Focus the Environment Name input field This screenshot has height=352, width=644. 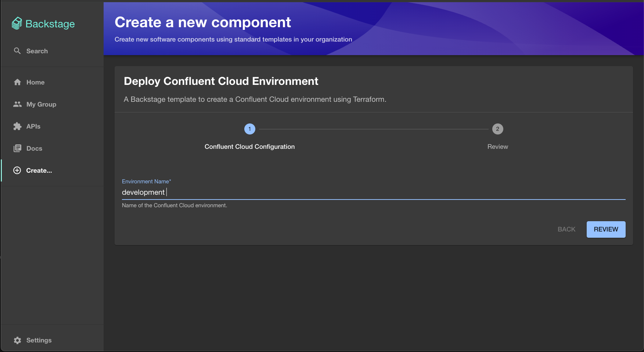click(x=374, y=192)
